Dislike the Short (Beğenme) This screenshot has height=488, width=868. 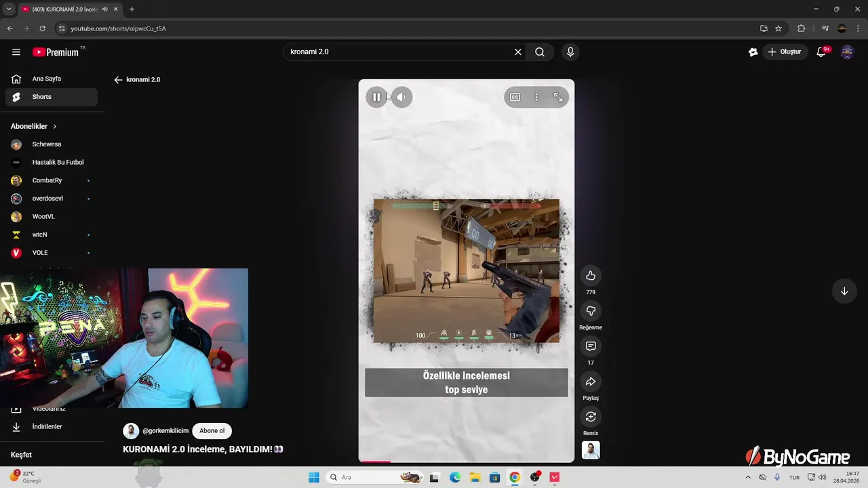[591, 310]
